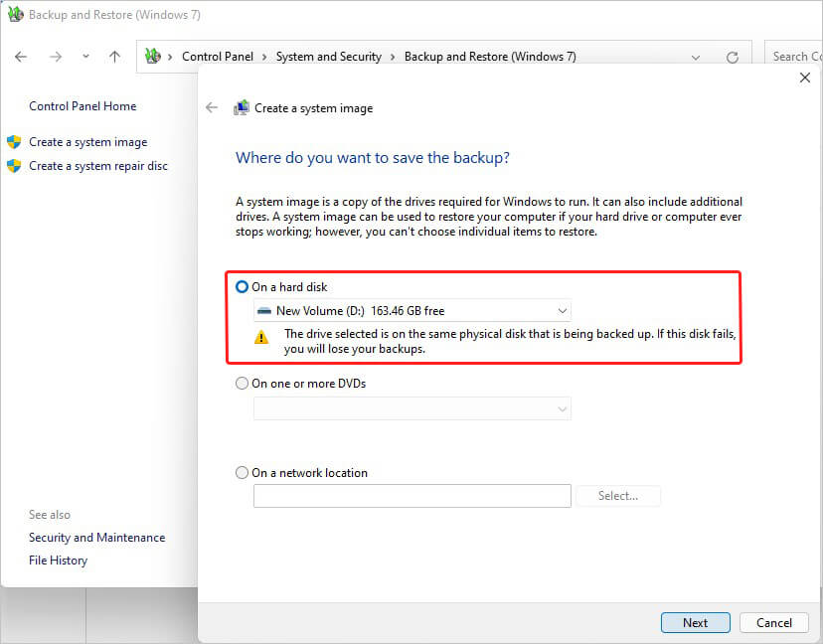Image resolution: width=823 pixels, height=644 pixels.
Task: Click Create a system image sidebar link
Action: pos(88,142)
